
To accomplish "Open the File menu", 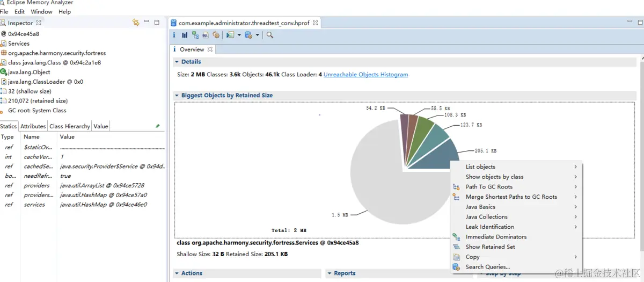I will click(4, 11).
